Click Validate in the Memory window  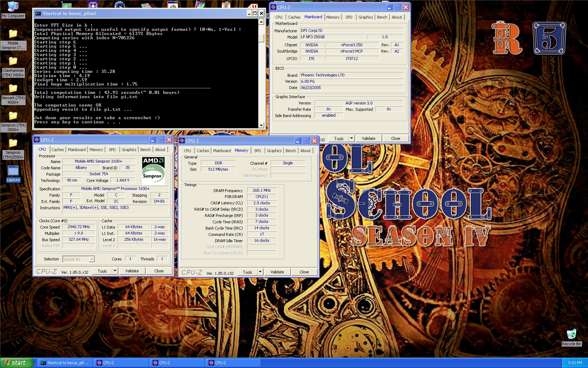point(277,272)
